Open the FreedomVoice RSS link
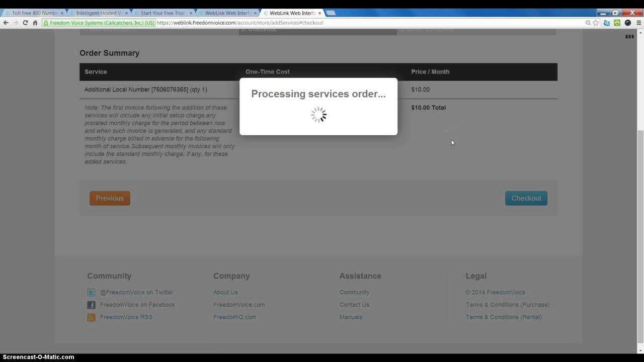644x362 pixels. click(x=126, y=317)
